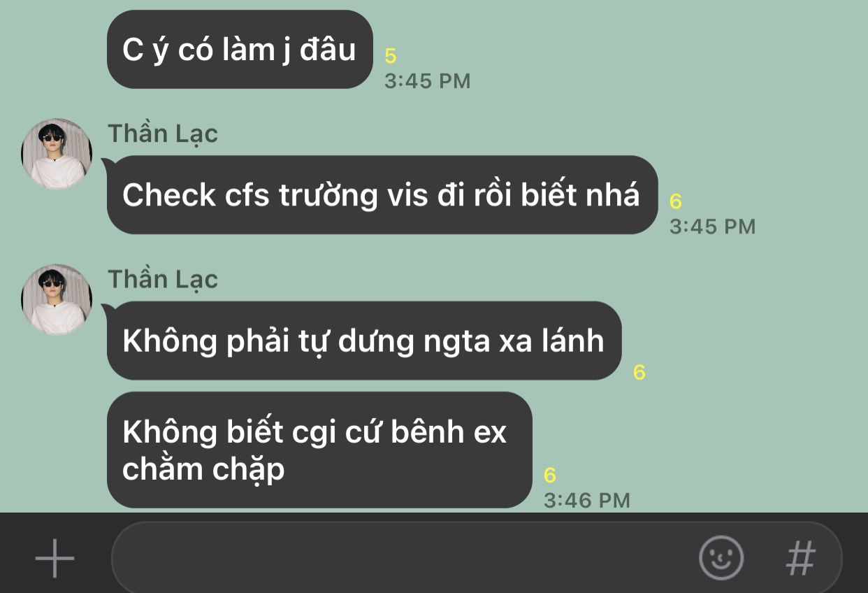868x593 pixels.
Task: Tap read count 6 beside xa lánh message
Action: [x=639, y=373]
